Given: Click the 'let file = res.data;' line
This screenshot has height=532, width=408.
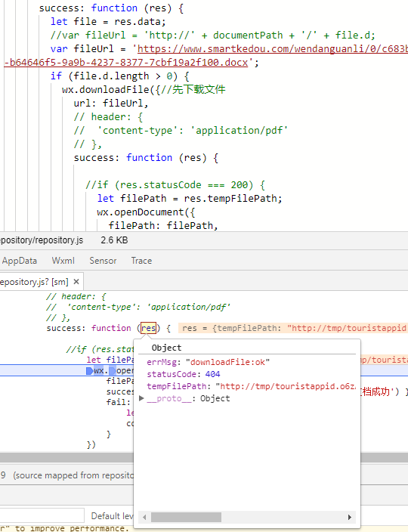Looking at the screenshot, I should [108, 22].
